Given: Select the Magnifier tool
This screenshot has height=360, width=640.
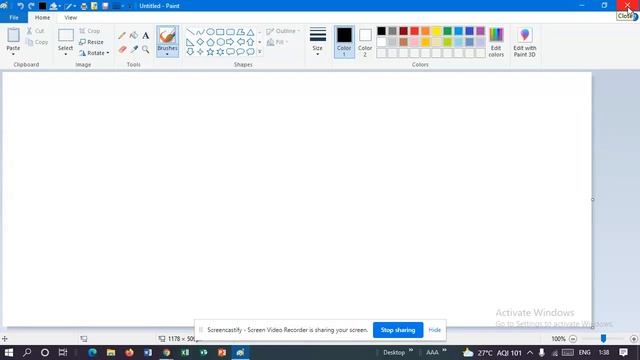Looking at the screenshot, I should pos(146,49).
